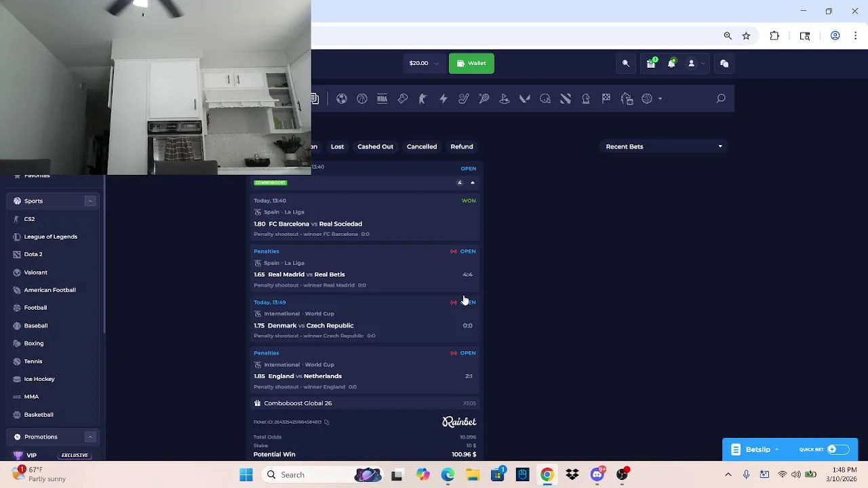Select the Counter-Strike soldier icon in toolbar

tap(422, 99)
